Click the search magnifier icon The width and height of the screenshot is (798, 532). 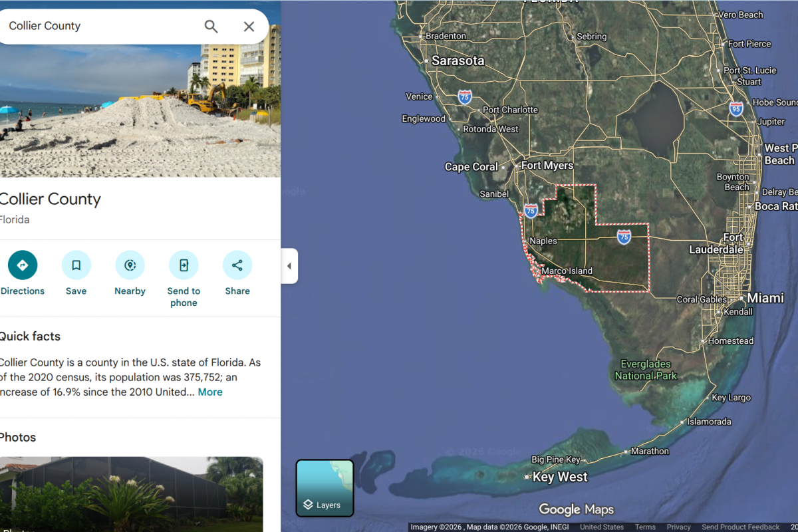211,27
